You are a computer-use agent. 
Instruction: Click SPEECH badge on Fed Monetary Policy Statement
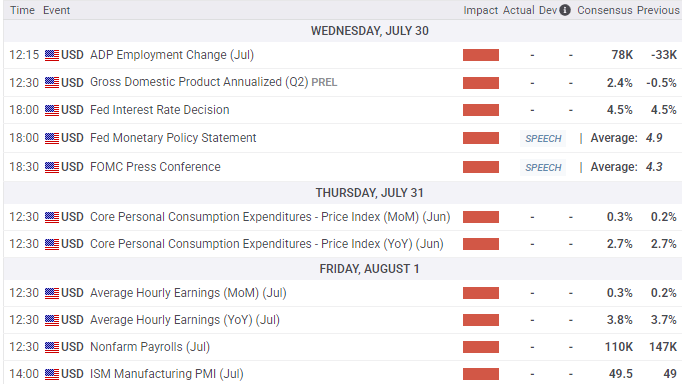click(x=543, y=138)
